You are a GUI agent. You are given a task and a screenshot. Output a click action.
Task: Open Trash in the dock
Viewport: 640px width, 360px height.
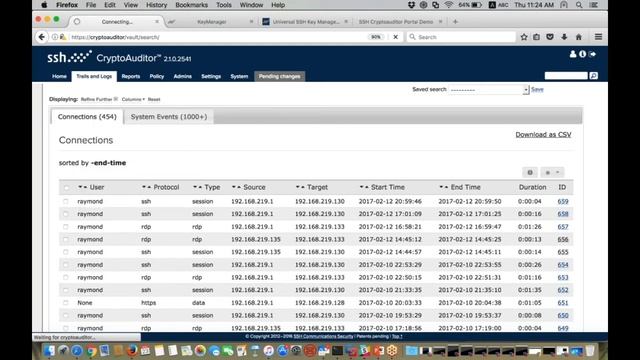pyautogui.click(x=590, y=351)
